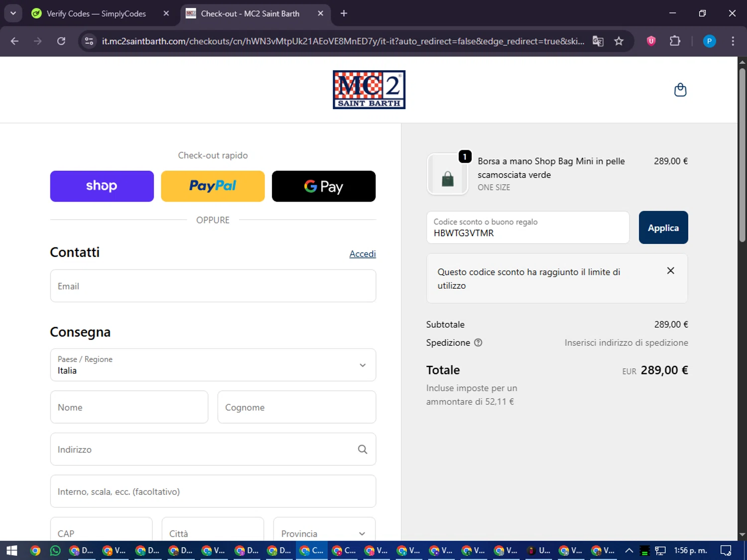Screen dimensions: 747x560
Task: Open the Windows Start menu
Action: [x=12, y=551]
